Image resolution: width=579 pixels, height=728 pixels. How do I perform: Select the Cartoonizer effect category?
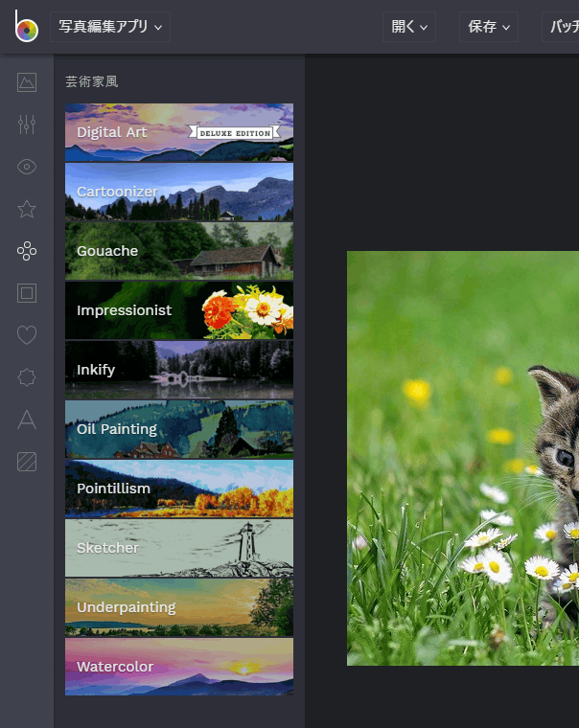pyautogui.click(x=179, y=192)
